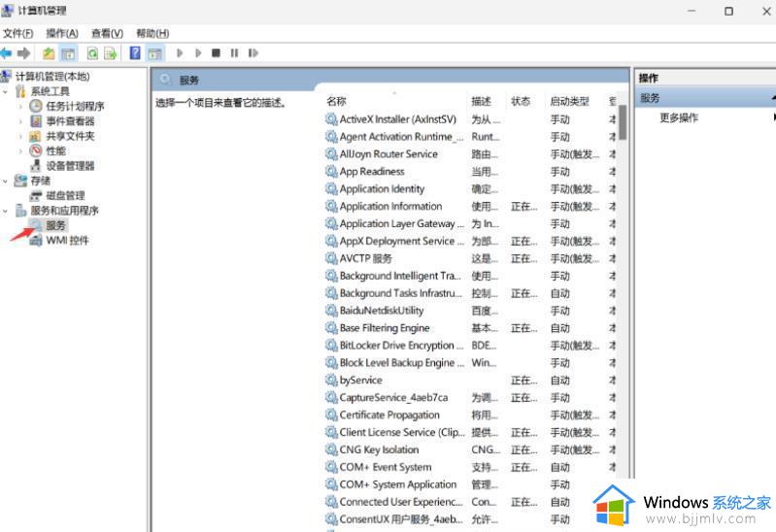Select the COM+ Event System service
The height and width of the screenshot is (532, 776).
[386, 467]
